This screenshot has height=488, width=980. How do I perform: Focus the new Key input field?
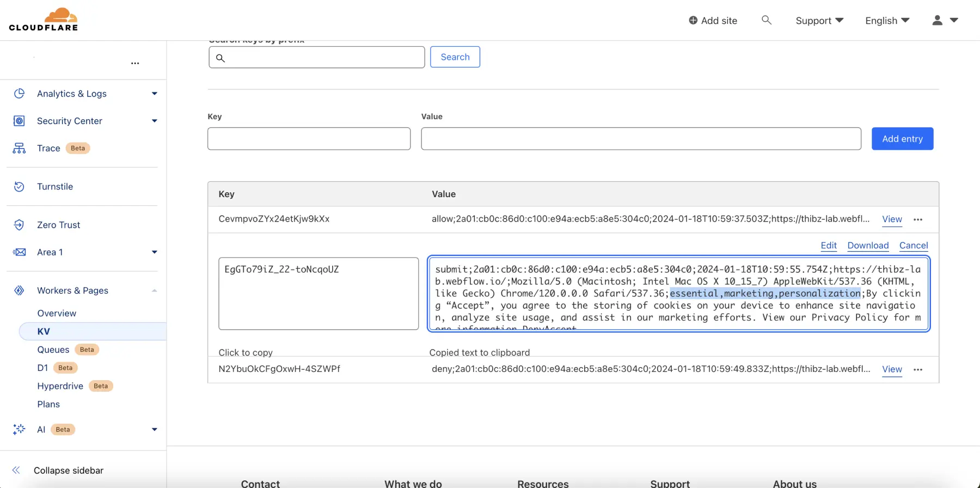tap(309, 139)
